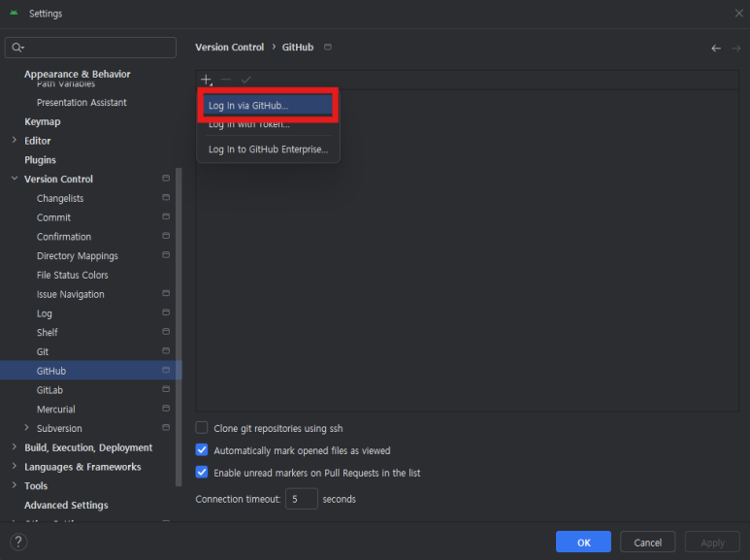Image resolution: width=750 pixels, height=560 pixels.
Task: Toggle Automatically mark opened files as viewed
Action: [x=202, y=450]
